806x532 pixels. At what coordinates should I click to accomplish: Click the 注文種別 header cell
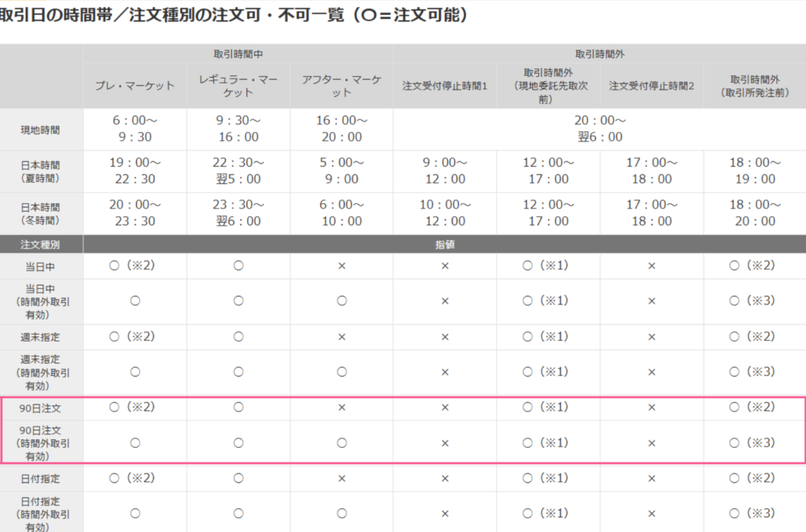point(42,245)
